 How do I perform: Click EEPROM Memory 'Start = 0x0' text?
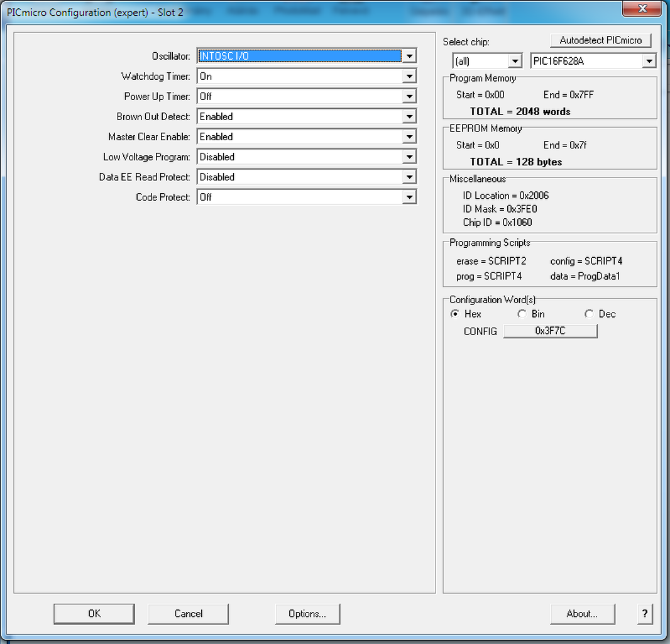click(478, 145)
